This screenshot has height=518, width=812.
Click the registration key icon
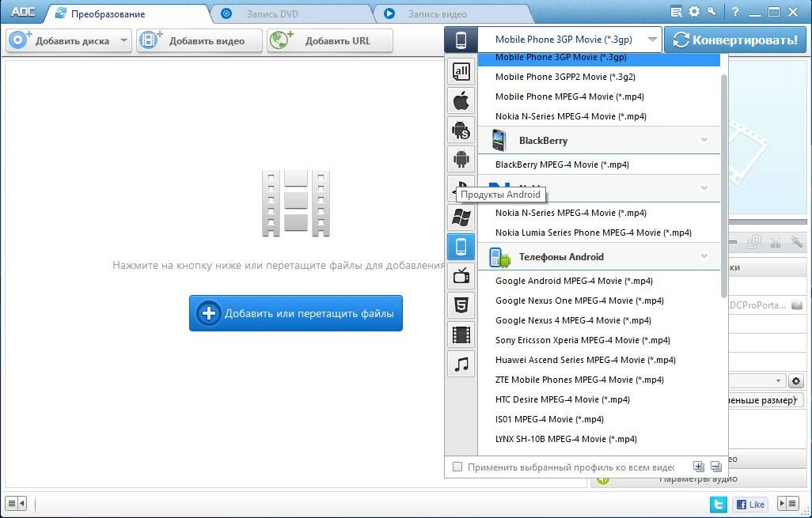tap(712, 11)
